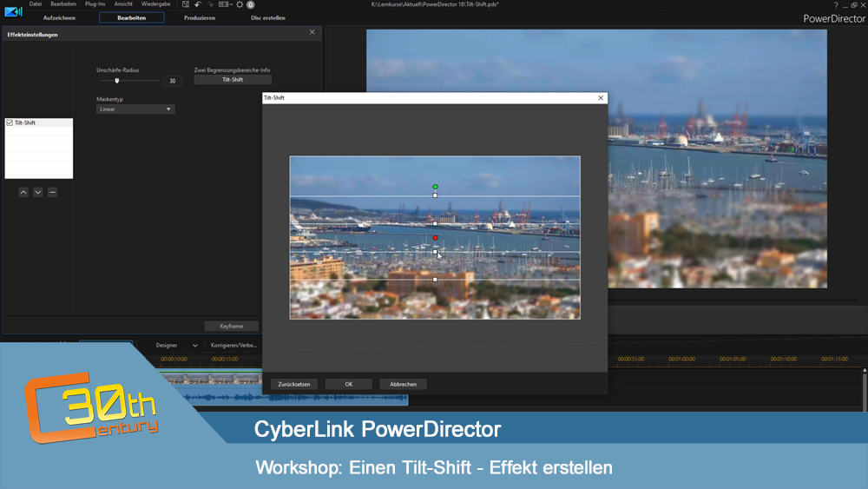Close the Tilt-Shift dialog
This screenshot has height=489, width=868.
[601, 98]
